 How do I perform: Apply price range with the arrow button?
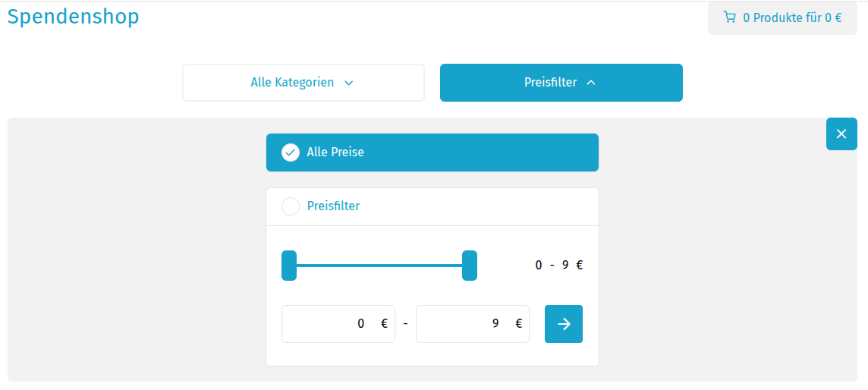[564, 324]
